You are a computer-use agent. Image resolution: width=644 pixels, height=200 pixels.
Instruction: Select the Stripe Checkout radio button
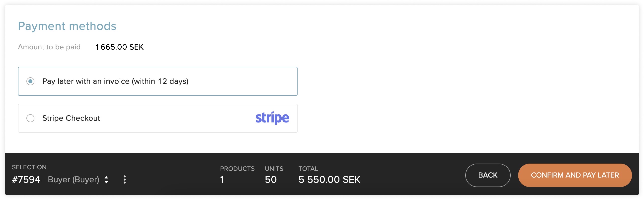click(x=30, y=118)
